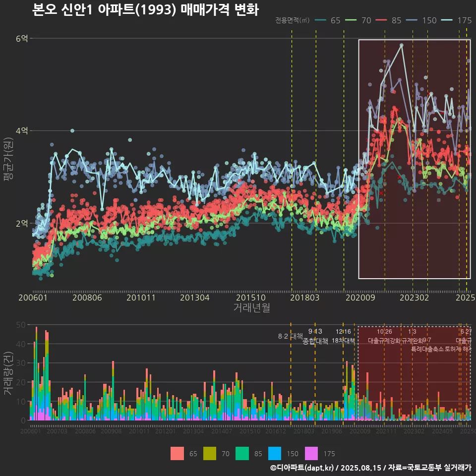Click the '200703' tick on the volume chart x-axis

pyautogui.click(x=57, y=431)
